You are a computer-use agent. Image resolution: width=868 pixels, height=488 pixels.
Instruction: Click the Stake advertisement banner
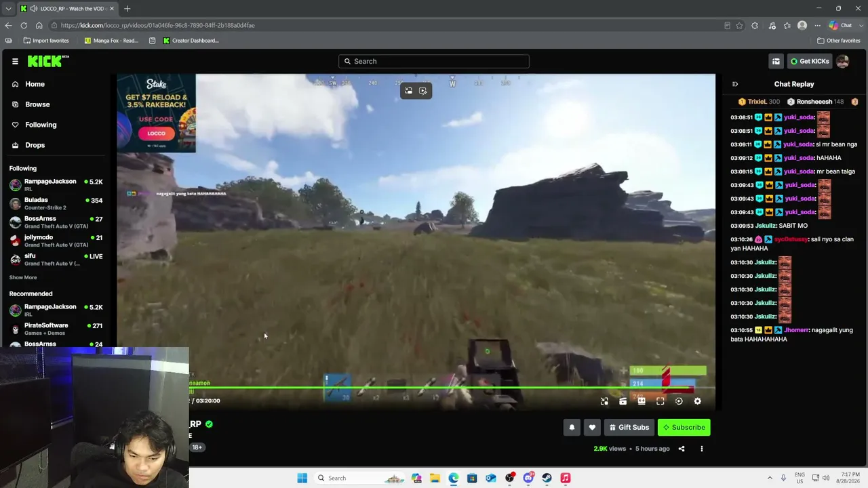click(x=157, y=113)
